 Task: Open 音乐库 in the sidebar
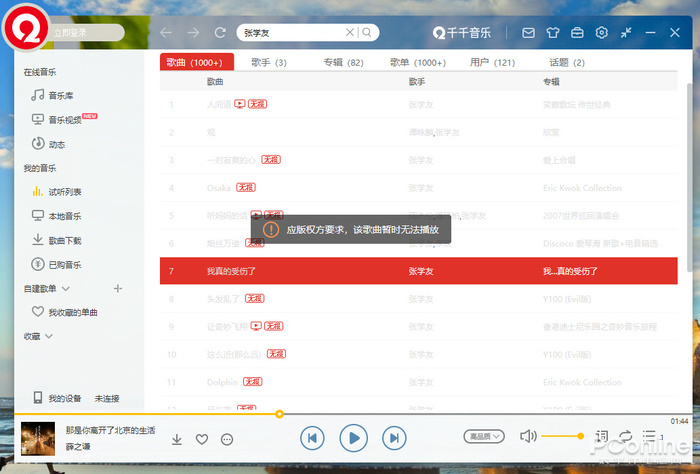pos(52,95)
